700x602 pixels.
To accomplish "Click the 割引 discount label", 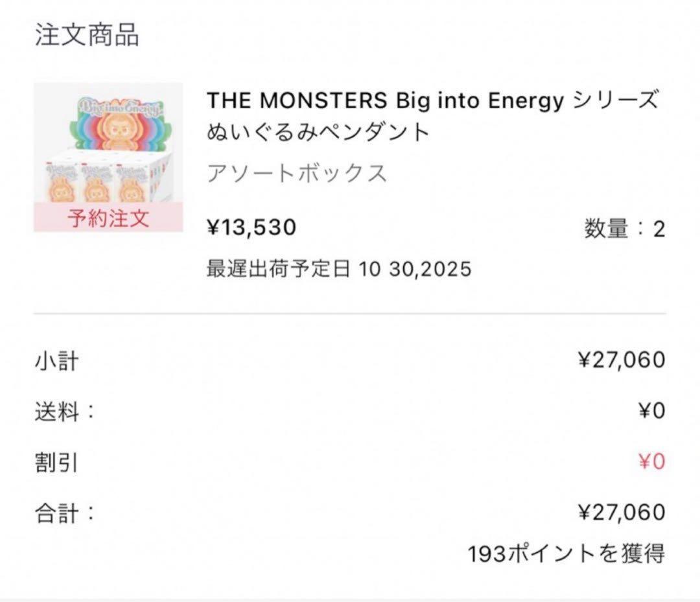I will (x=56, y=463).
